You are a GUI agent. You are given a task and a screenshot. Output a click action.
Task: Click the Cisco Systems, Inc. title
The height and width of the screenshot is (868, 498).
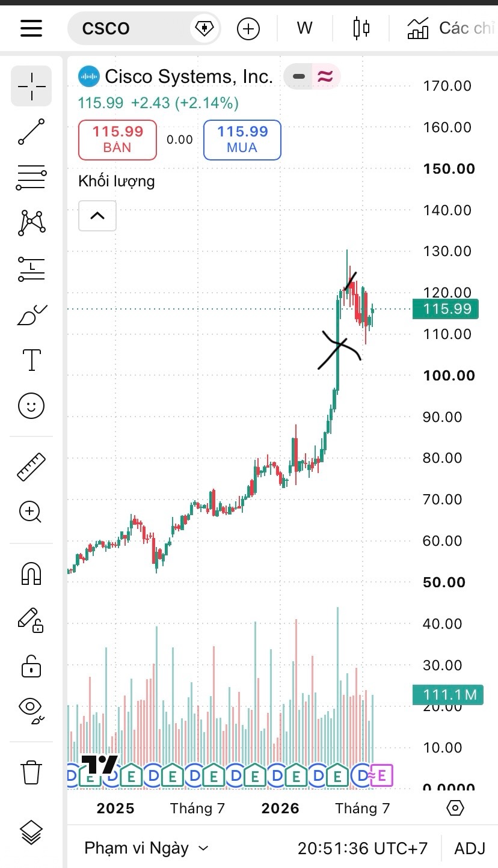point(189,76)
